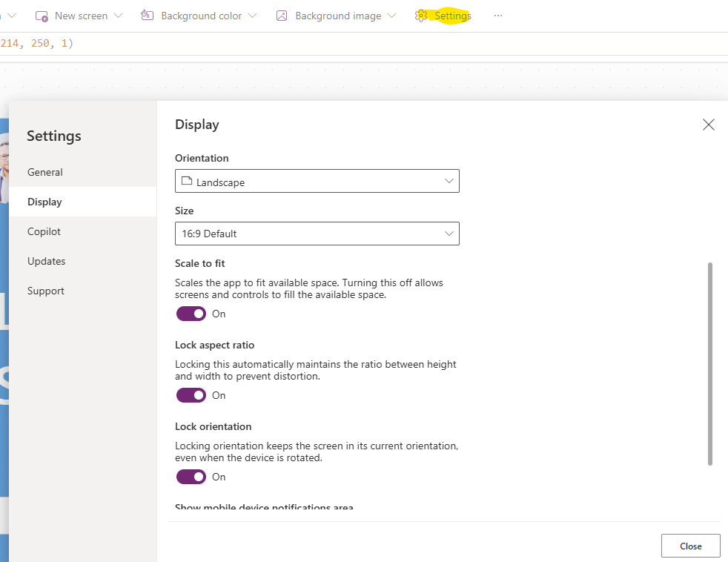
Task: Click the Background color text label
Action: pos(202,16)
